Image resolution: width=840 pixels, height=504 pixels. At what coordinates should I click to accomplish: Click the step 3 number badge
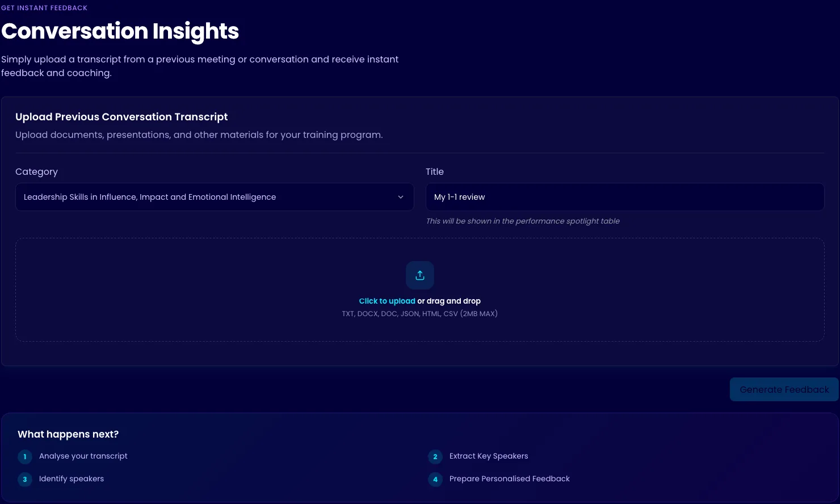[25, 479]
